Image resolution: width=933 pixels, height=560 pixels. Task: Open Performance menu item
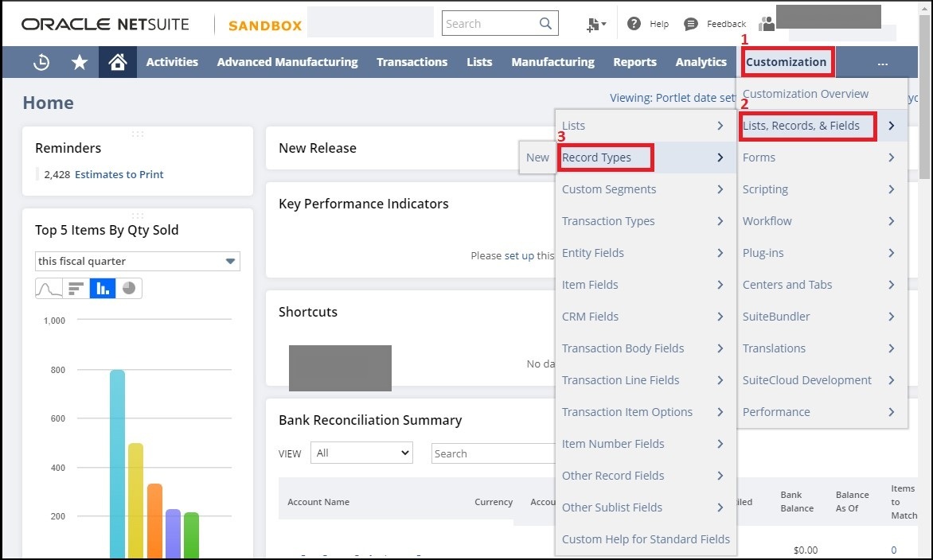(x=776, y=412)
